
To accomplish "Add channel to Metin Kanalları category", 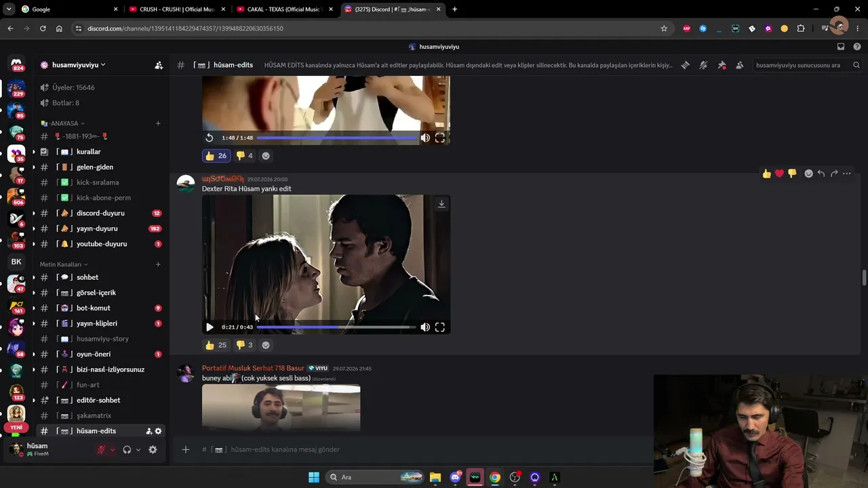I will [x=158, y=264].
